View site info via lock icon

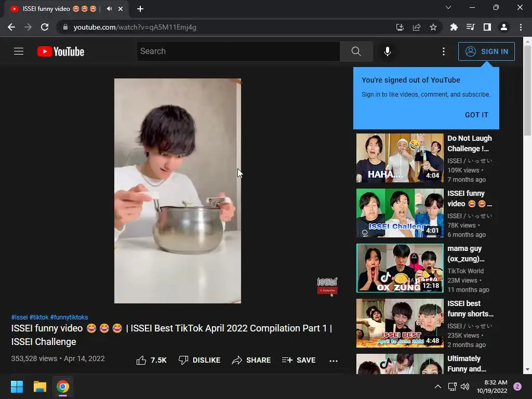(x=65, y=27)
